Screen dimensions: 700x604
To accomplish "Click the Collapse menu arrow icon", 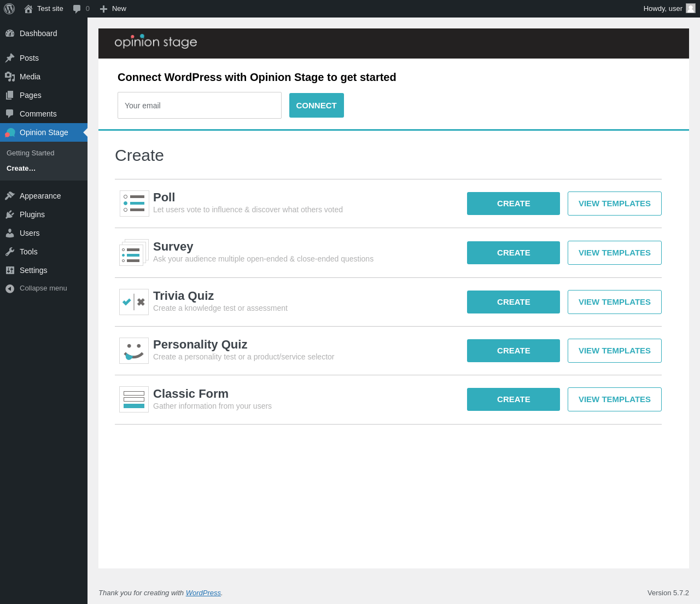I will click(x=10, y=288).
